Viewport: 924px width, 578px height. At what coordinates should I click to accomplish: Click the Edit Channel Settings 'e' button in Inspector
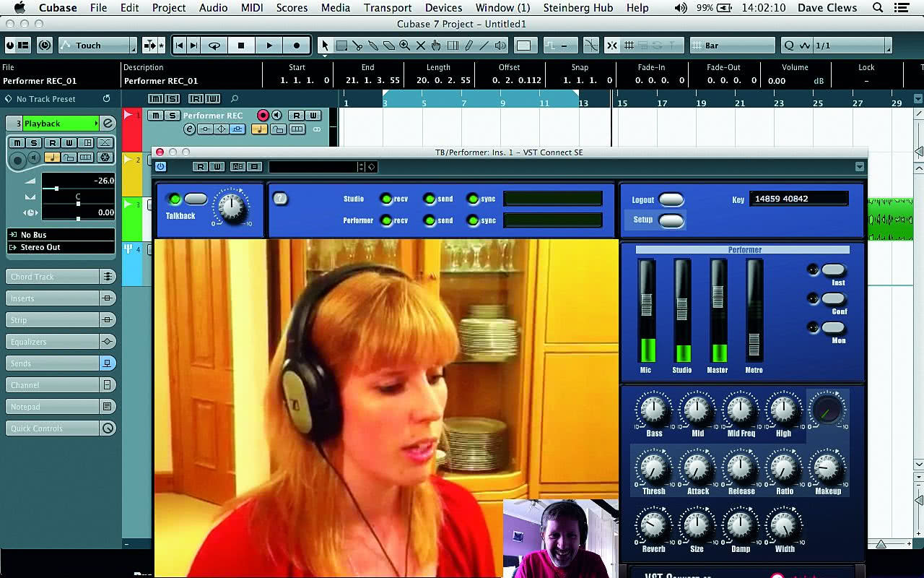coord(108,124)
